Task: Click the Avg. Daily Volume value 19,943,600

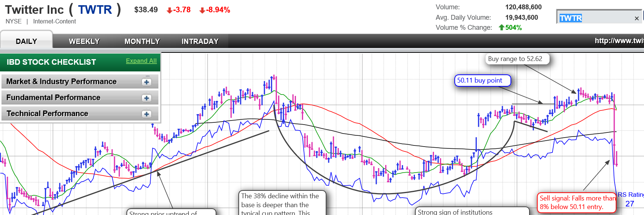Action: [521, 17]
